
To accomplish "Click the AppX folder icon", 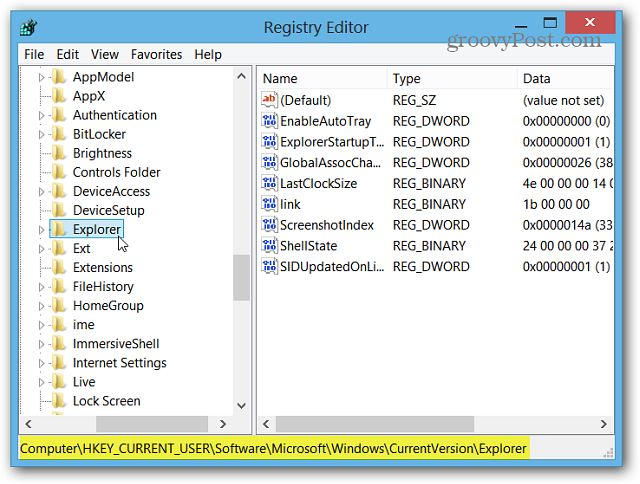I will pyautogui.click(x=60, y=96).
